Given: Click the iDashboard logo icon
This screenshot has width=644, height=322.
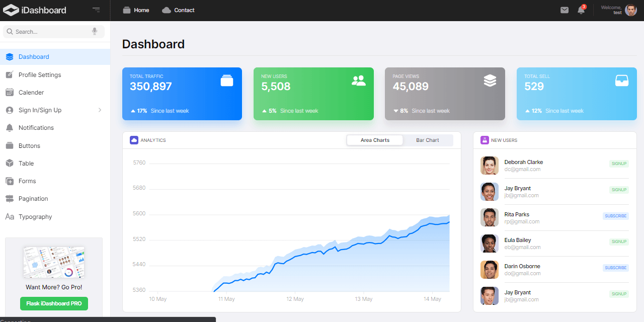Looking at the screenshot, I should tap(11, 10).
